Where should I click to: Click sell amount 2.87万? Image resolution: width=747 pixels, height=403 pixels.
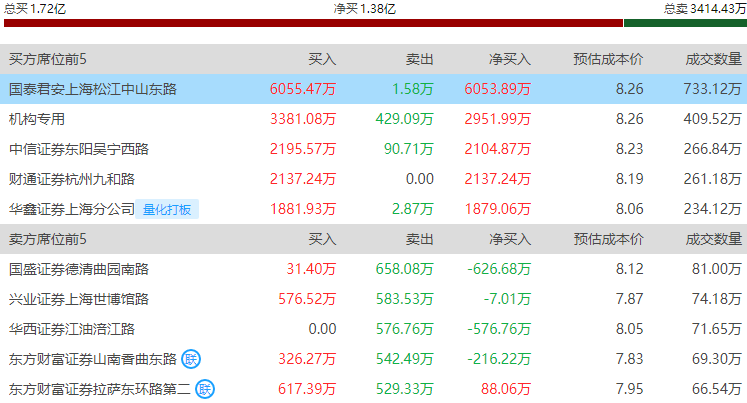click(413, 209)
